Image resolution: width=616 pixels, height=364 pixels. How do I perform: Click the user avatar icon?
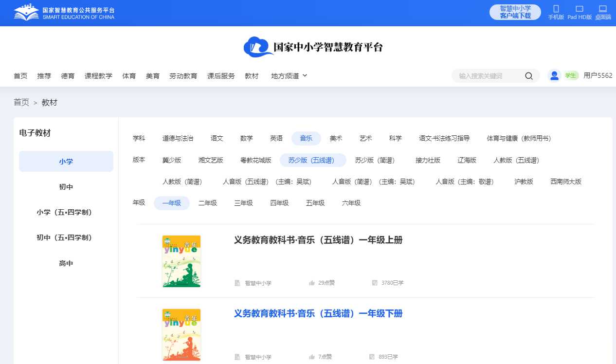click(x=554, y=75)
